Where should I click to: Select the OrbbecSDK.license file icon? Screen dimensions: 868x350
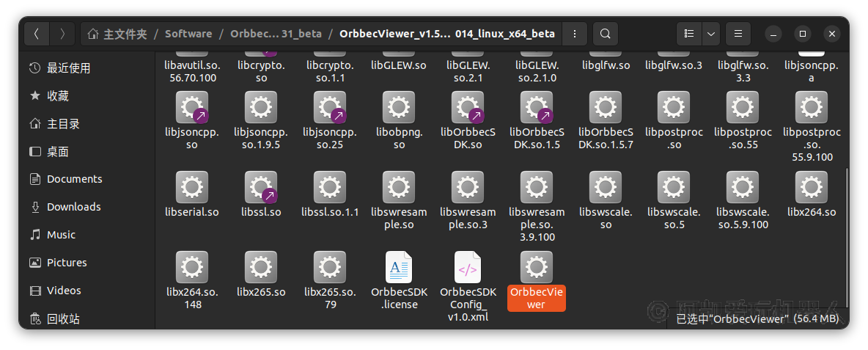coord(399,268)
